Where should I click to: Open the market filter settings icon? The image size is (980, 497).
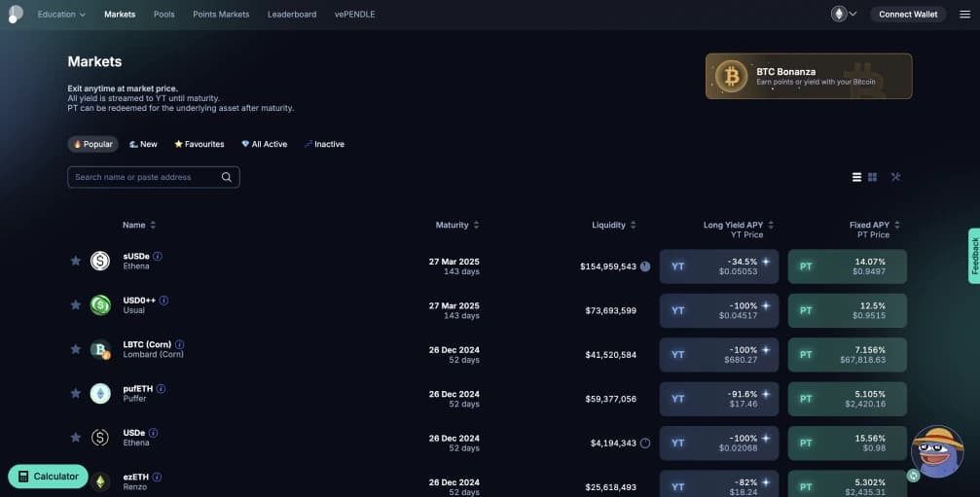895,177
